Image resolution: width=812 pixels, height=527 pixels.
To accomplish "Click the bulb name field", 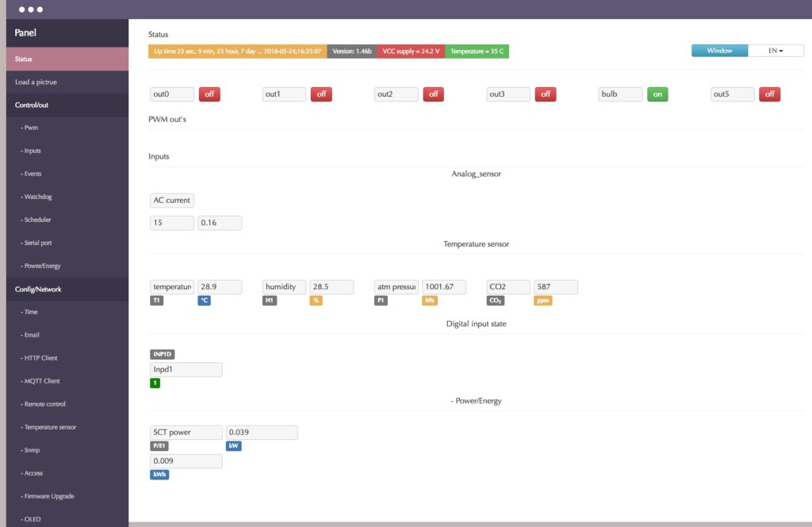I will (x=620, y=94).
